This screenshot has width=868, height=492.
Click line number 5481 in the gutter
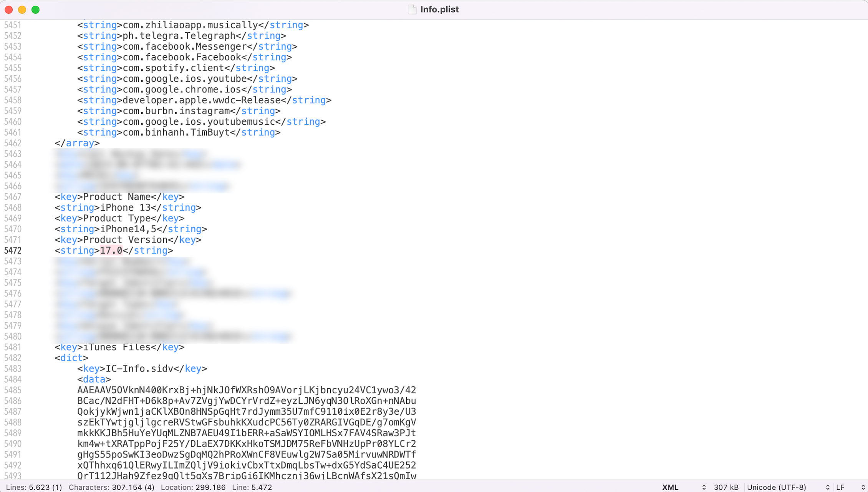[13, 347]
